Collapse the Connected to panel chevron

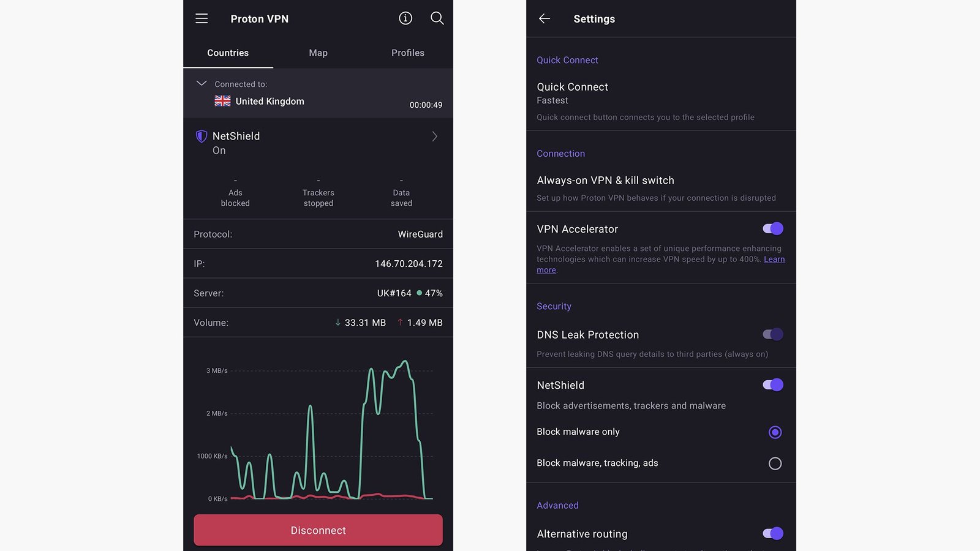click(202, 83)
